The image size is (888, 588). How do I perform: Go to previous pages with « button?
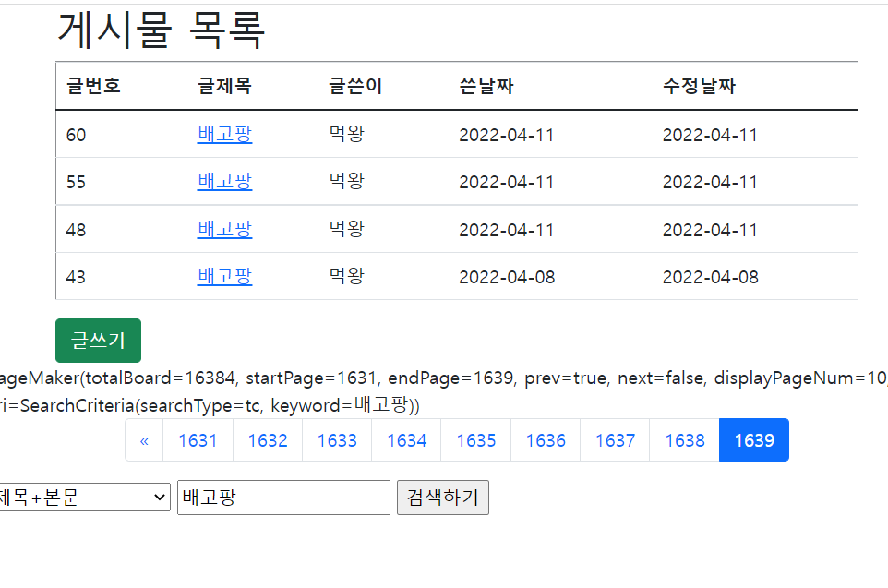(x=144, y=440)
